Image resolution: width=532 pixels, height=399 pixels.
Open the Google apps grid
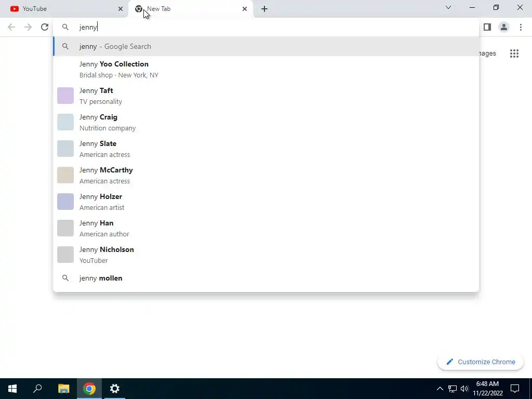pos(514,54)
